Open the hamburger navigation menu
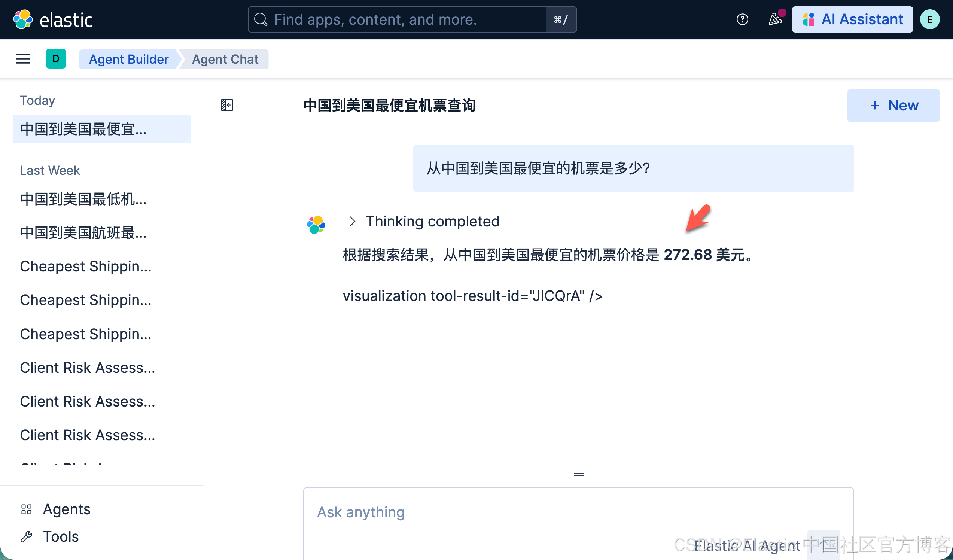 pyautogui.click(x=23, y=59)
